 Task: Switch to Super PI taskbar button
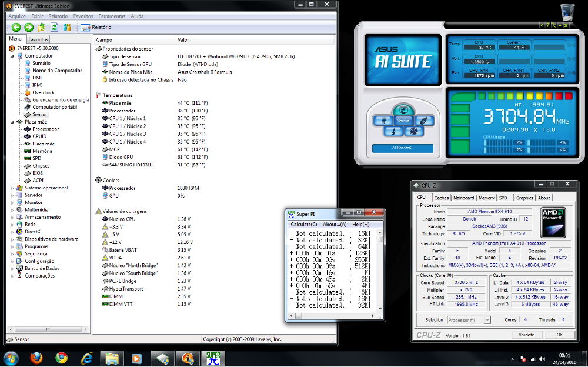[x=213, y=359]
